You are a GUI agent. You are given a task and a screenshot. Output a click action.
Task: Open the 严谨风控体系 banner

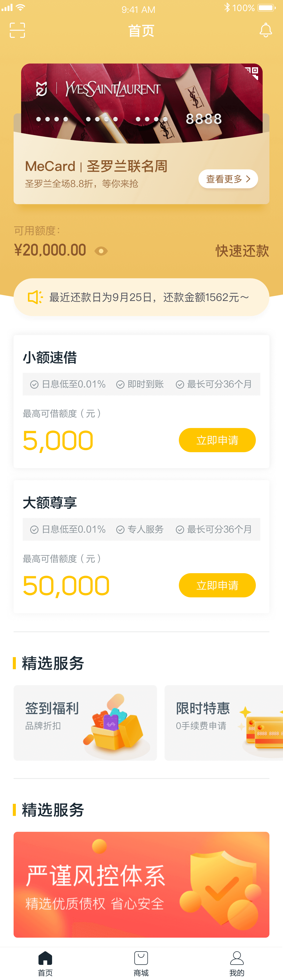point(141,884)
